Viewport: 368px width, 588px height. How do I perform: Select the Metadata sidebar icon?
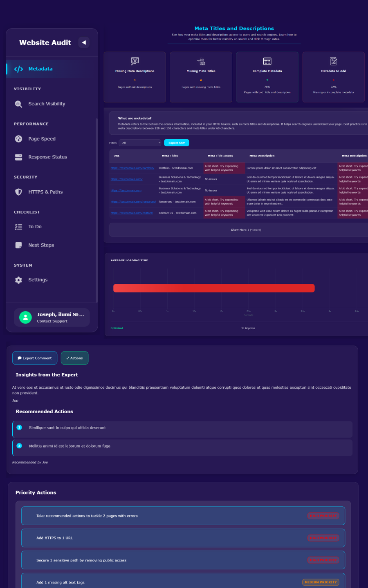point(18,69)
